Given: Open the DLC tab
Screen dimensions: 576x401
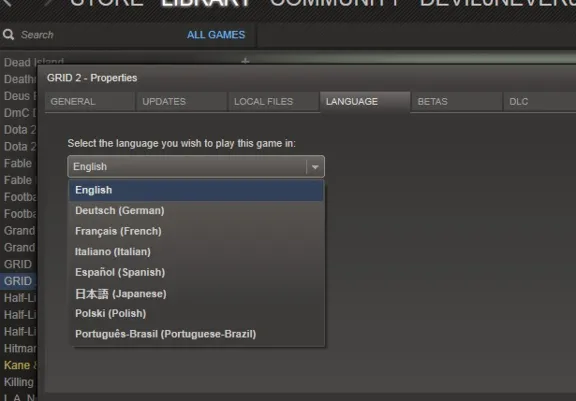Looking at the screenshot, I should point(539,101).
